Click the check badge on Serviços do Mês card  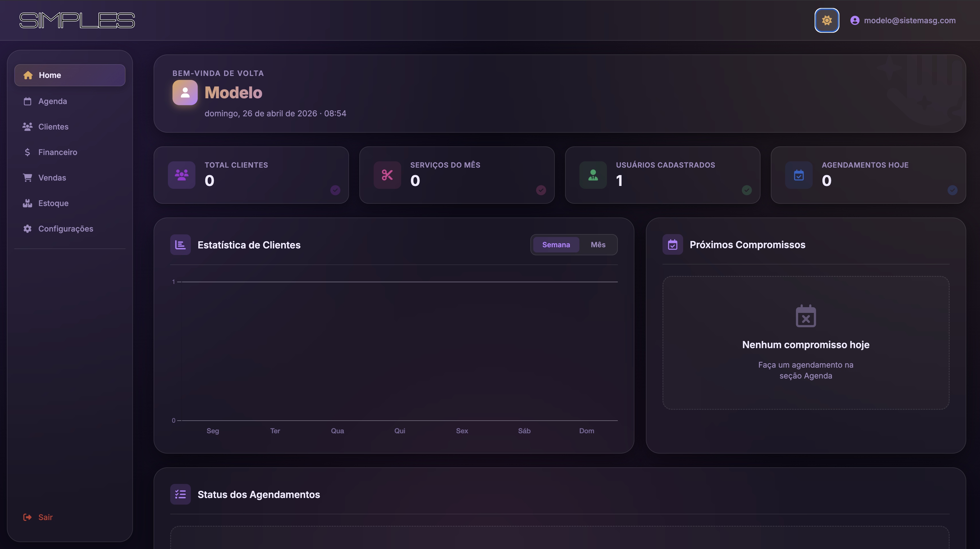point(541,190)
